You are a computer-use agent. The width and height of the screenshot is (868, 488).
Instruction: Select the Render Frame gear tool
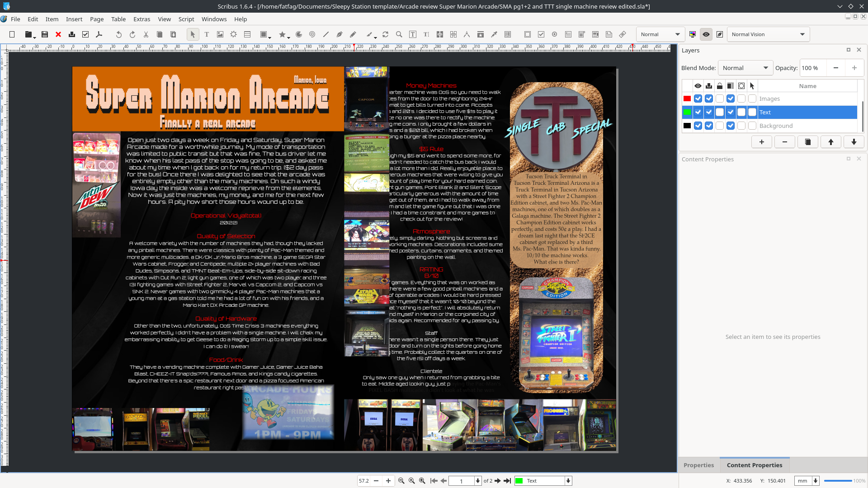(x=233, y=34)
